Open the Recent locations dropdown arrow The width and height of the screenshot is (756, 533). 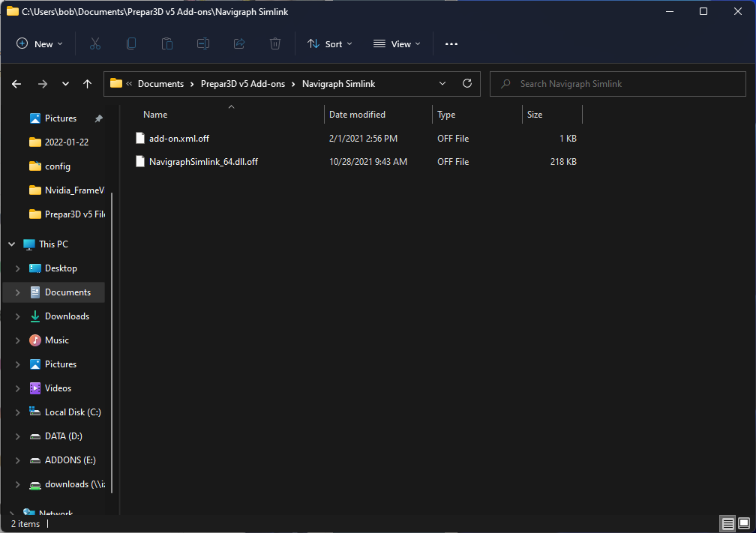click(x=65, y=84)
